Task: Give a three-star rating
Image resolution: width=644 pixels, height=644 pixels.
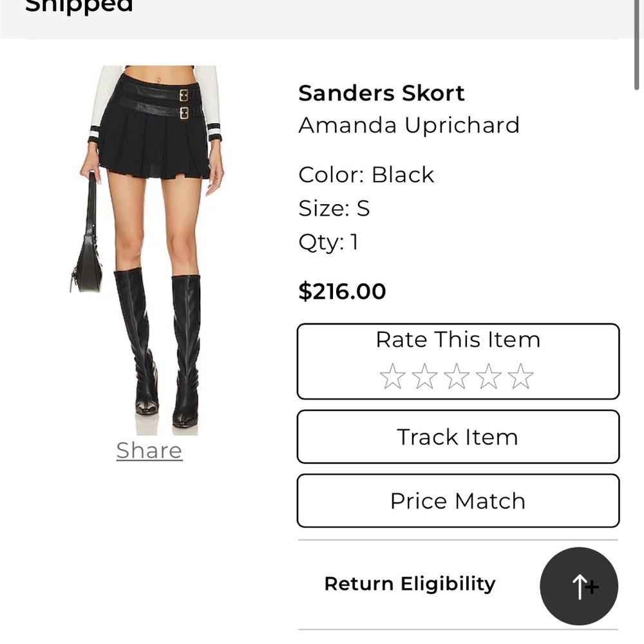Action: click(x=458, y=375)
